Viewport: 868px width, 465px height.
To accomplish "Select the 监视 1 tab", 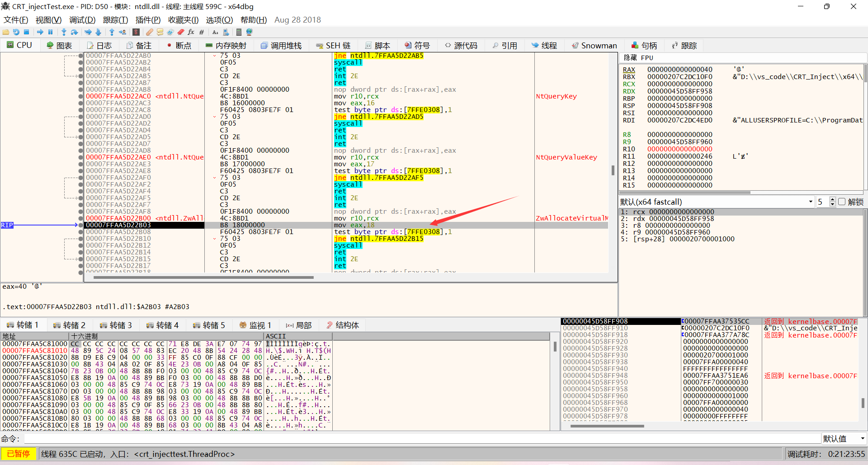I will [255, 325].
